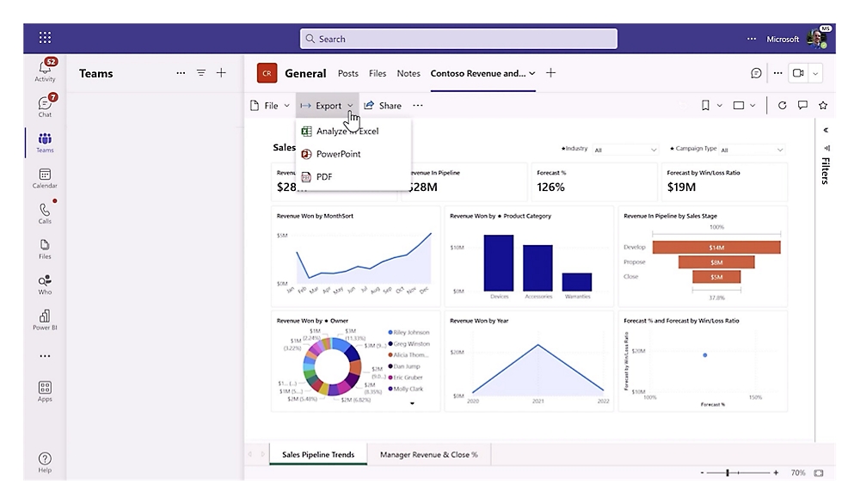Click Molly Clark legend entry
The image size is (860, 504).
click(406, 389)
